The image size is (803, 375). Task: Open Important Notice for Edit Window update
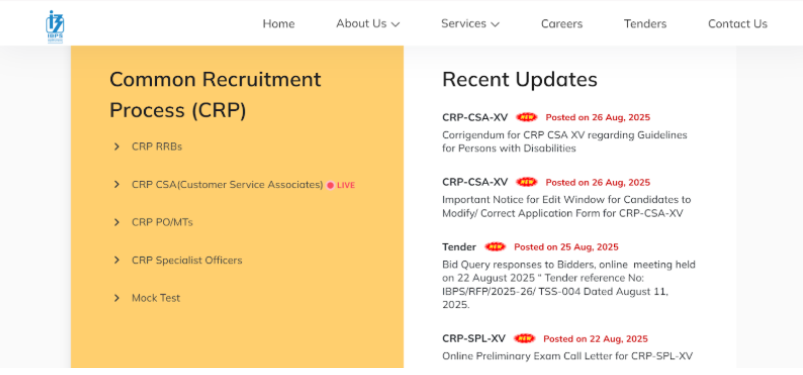(566, 206)
